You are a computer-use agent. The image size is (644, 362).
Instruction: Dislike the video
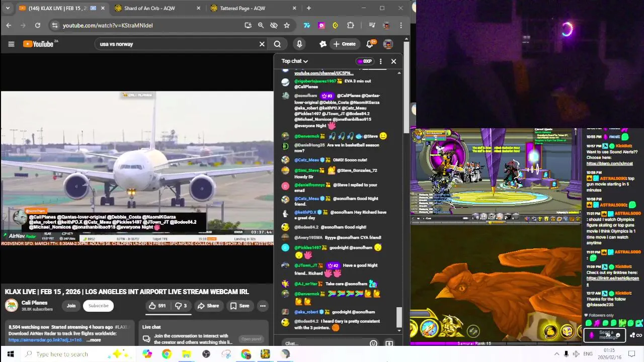[181, 306]
